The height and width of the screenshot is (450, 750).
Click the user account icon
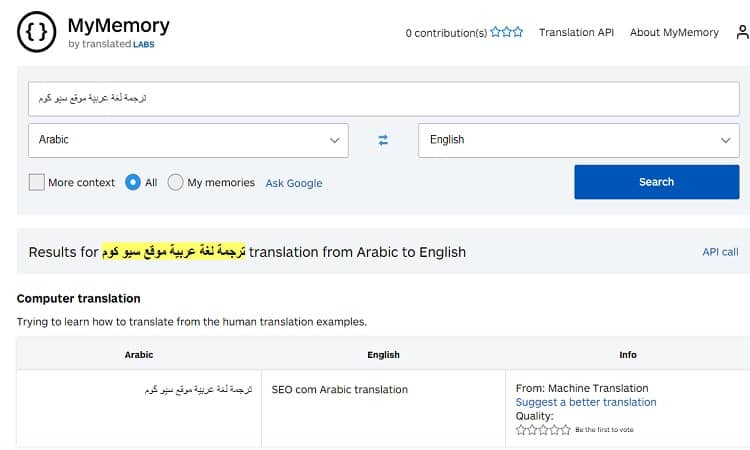point(742,32)
